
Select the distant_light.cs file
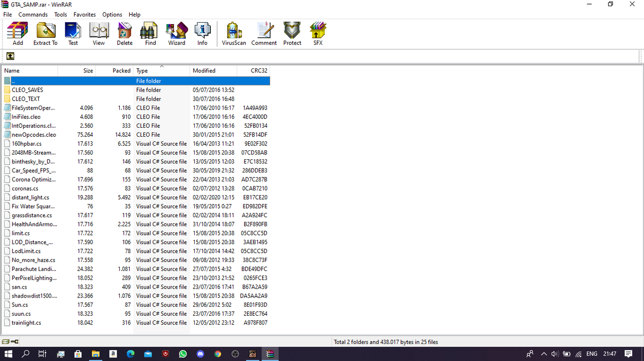pyautogui.click(x=136, y=198)
